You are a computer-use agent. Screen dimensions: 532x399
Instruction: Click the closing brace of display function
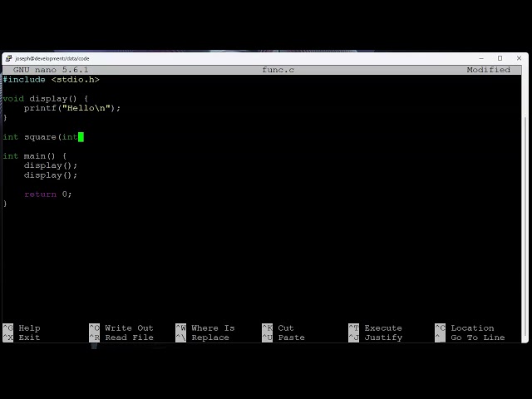pos(5,118)
